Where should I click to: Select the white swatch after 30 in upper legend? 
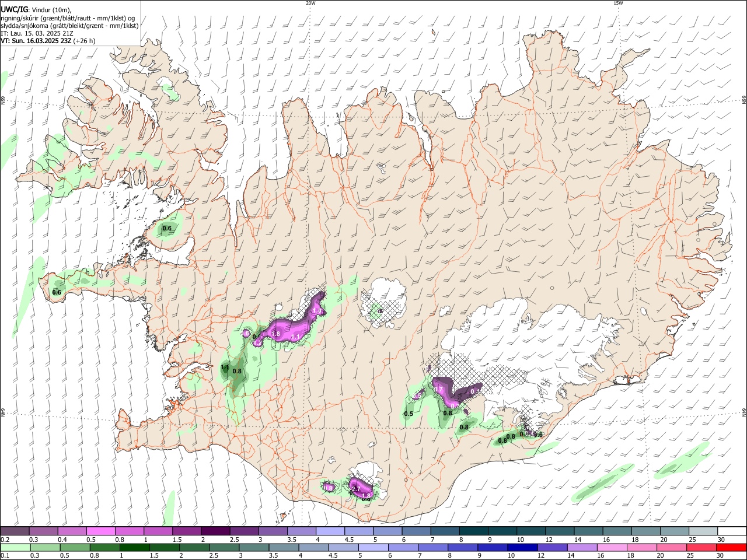[731, 531]
